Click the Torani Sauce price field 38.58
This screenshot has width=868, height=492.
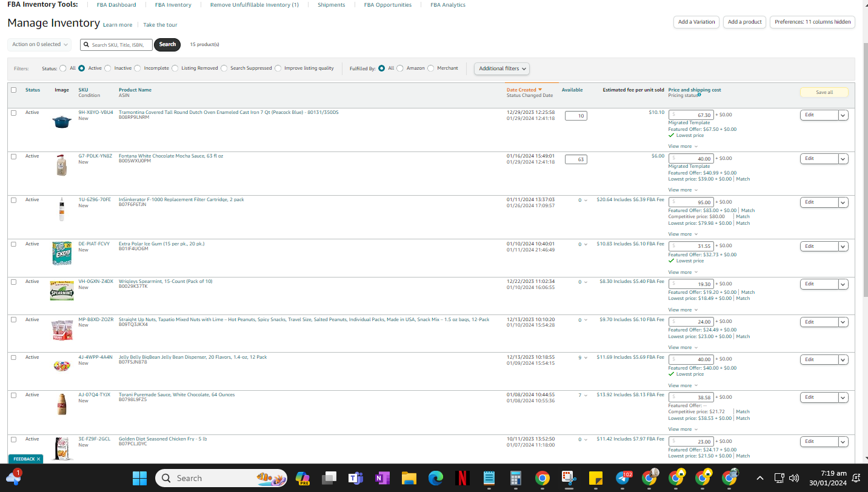tap(691, 397)
